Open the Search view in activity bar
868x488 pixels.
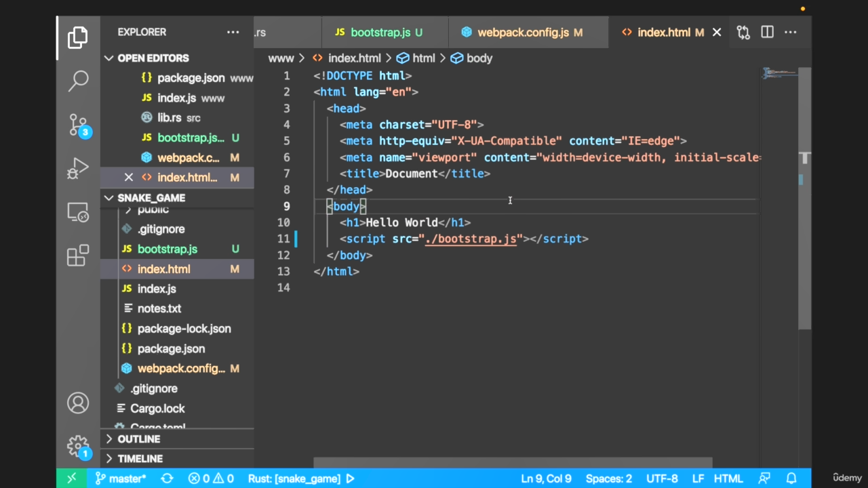pos(78,81)
